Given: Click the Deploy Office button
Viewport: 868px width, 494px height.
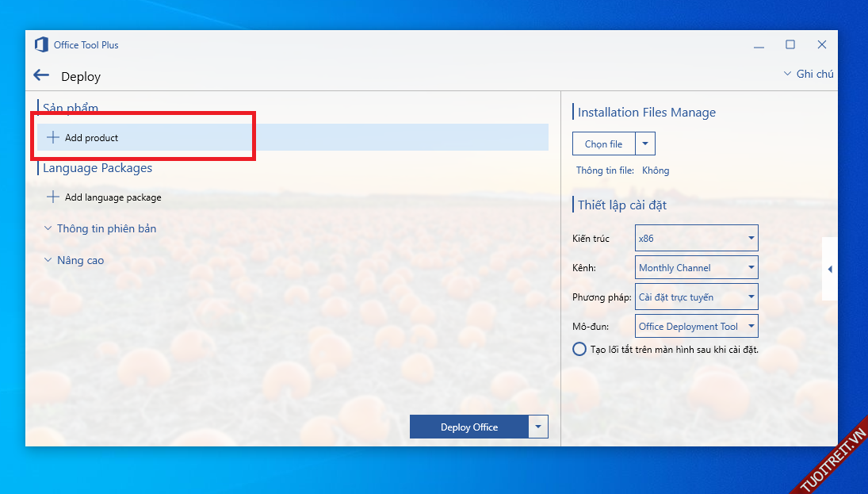Looking at the screenshot, I should (468, 427).
